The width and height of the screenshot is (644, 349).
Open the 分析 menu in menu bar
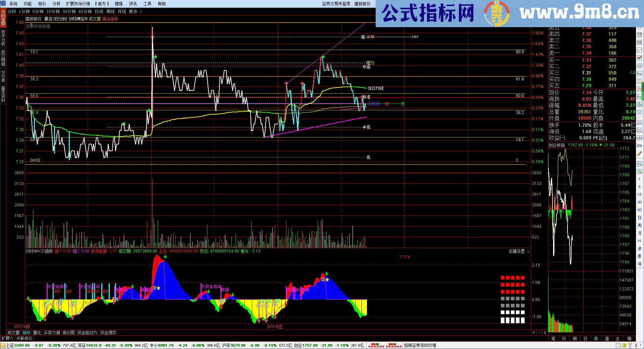tap(56, 4)
